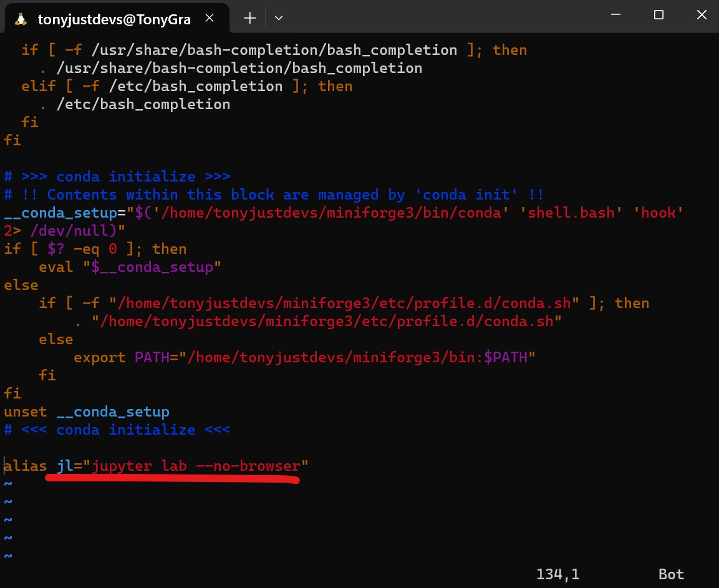Click the Linux penguin tab icon

(x=21, y=19)
